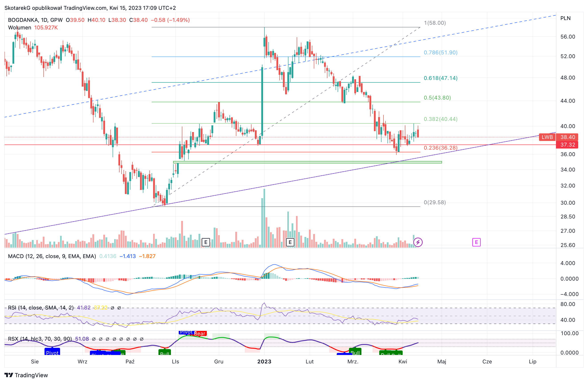
Task: Click the 0.618(47.14) Fibonacci level label
Action: 440,78
